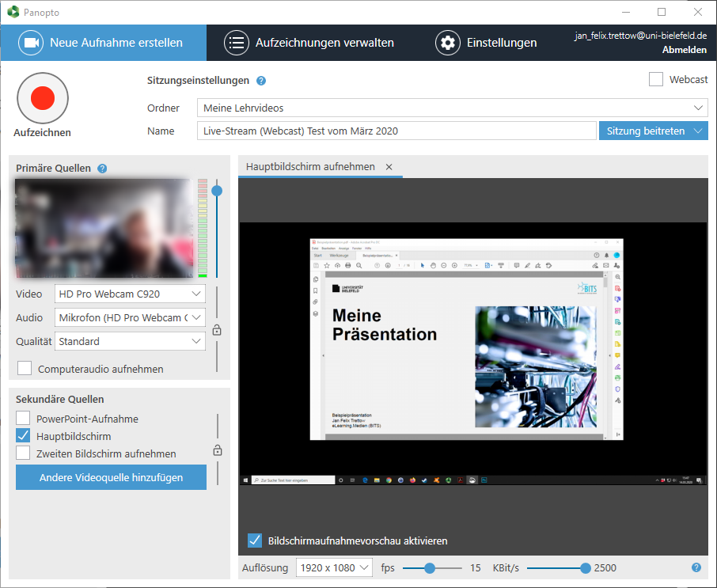717x588 pixels.
Task: Click Andere Videoquelle hinzufügen button
Action: tap(111, 477)
